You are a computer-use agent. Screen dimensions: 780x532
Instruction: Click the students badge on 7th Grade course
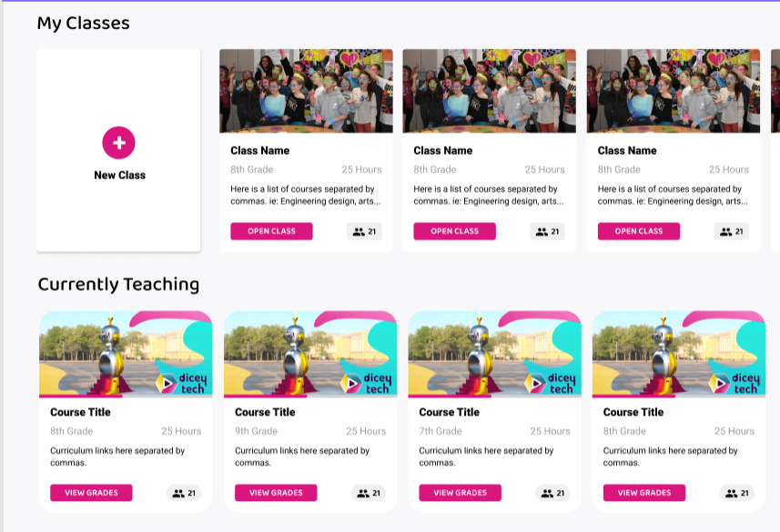point(552,493)
